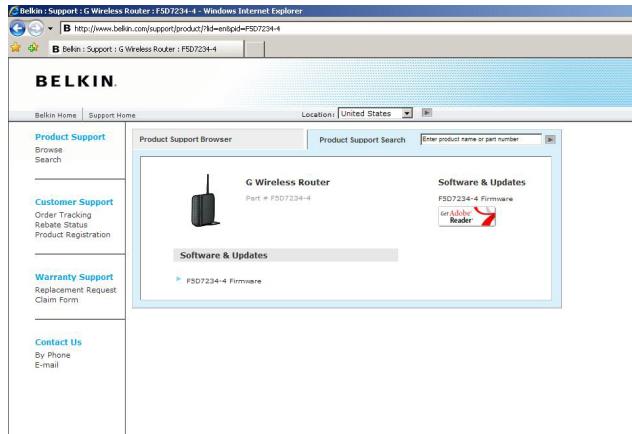Switch to Product Support Search tab
Viewport: 632px width, 434px height.
[362, 140]
